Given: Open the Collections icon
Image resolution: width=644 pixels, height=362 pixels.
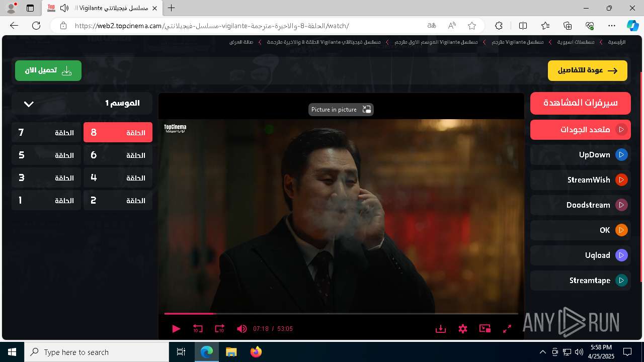Looking at the screenshot, I should click(568, 26).
